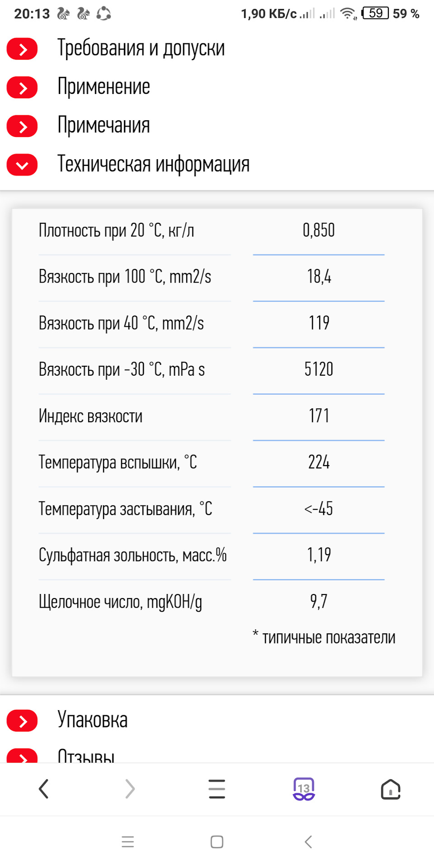Viewport: 434px width, 868px height.
Task: Tap the Требования и допуски heading
Action: 141,48
